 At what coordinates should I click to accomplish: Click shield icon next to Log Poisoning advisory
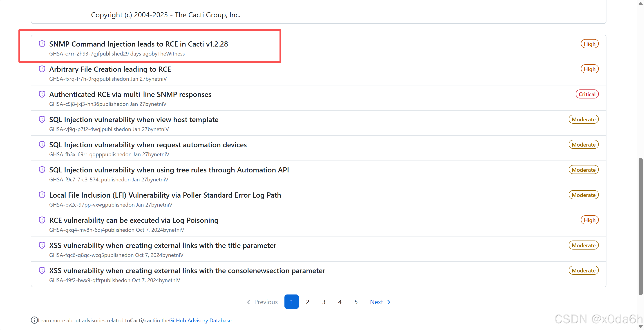42,220
